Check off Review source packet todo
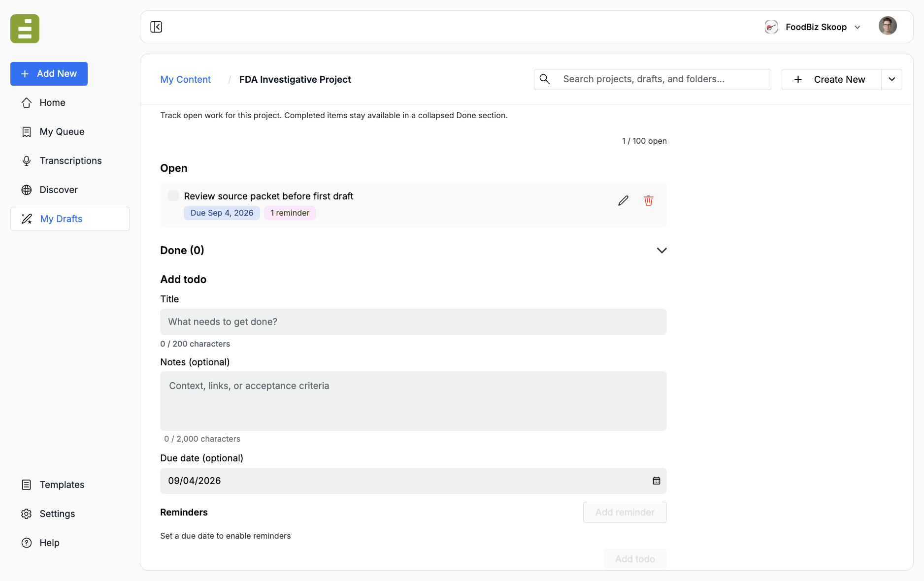This screenshot has height=581, width=924. pyautogui.click(x=173, y=196)
